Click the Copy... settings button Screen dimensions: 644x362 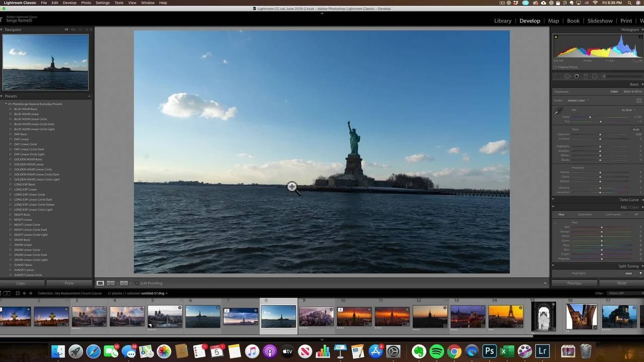21,283
